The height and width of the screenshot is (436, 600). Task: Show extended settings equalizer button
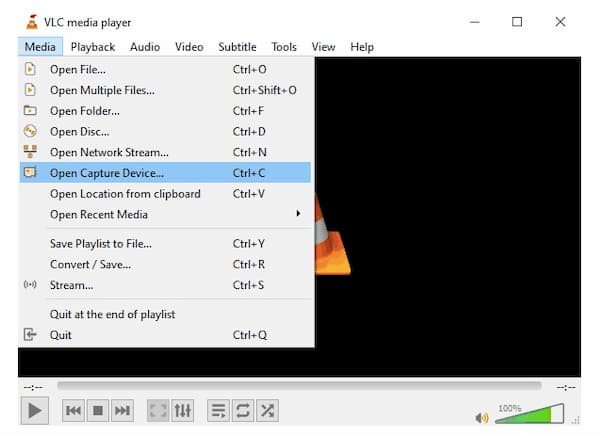coord(183,411)
